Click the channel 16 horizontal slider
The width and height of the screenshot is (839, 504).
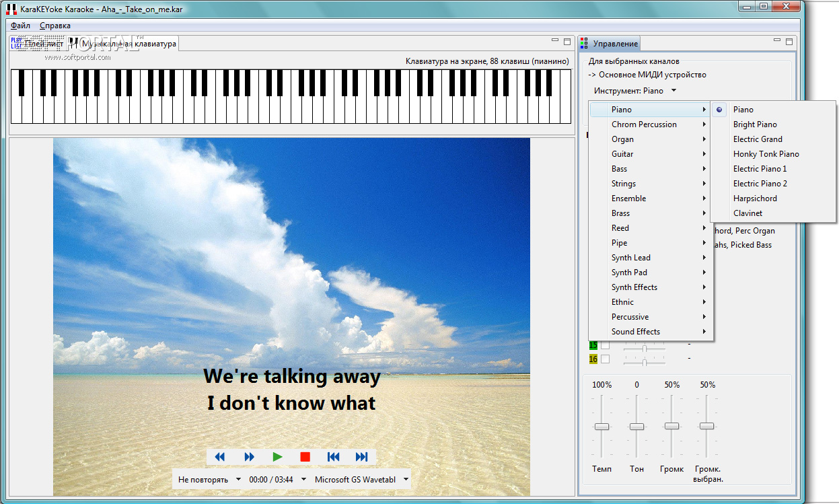click(x=645, y=362)
